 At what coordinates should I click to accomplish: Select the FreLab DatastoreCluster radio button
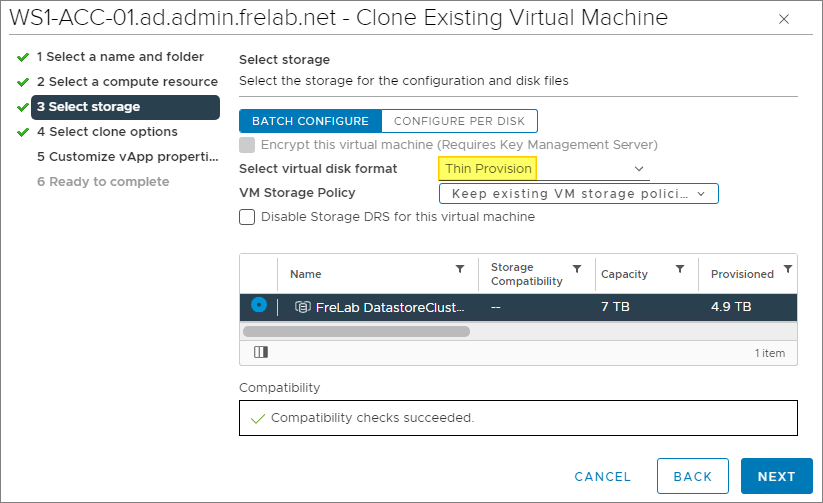[259, 306]
